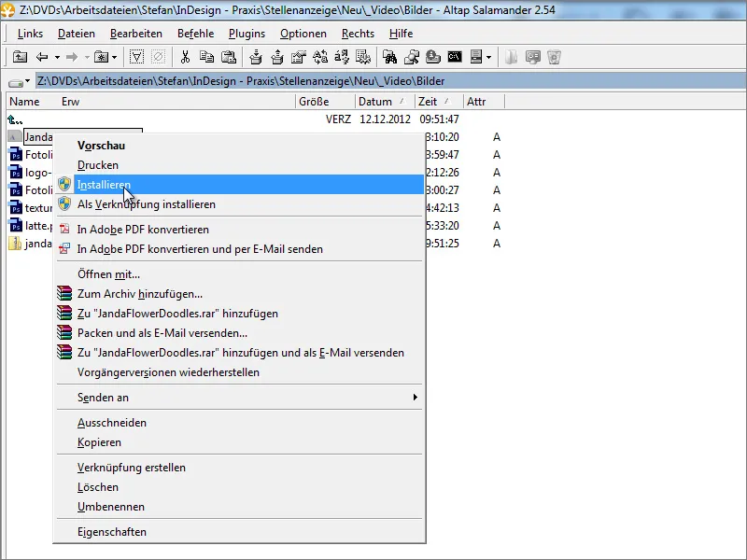
Task: Select Installieren in the context menu
Action: click(239, 185)
